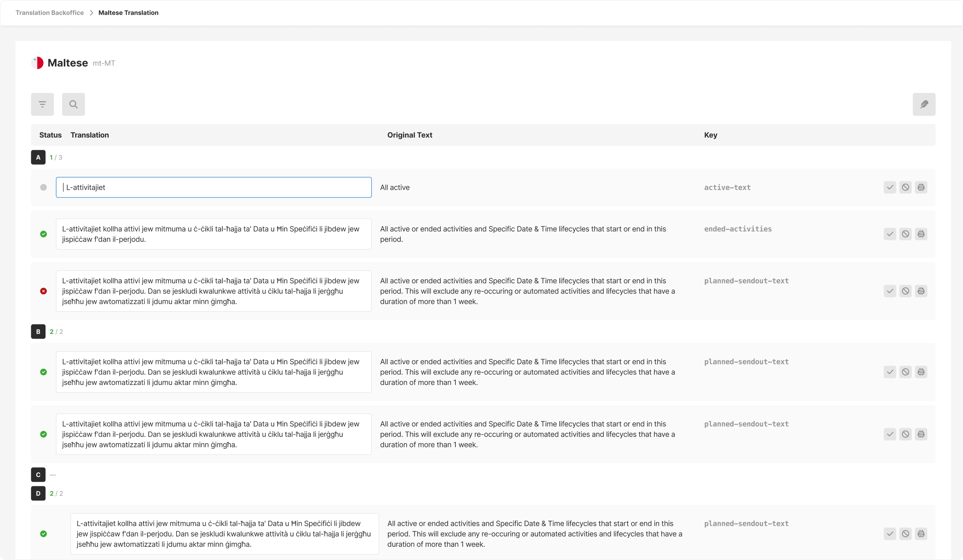
Task: Collapse section D of translations
Action: pos(38,493)
